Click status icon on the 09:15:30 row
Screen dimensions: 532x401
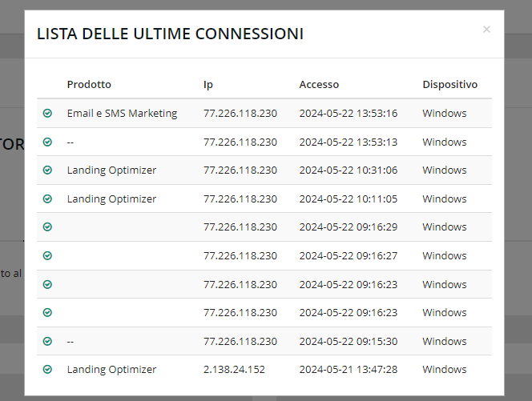(x=47, y=341)
